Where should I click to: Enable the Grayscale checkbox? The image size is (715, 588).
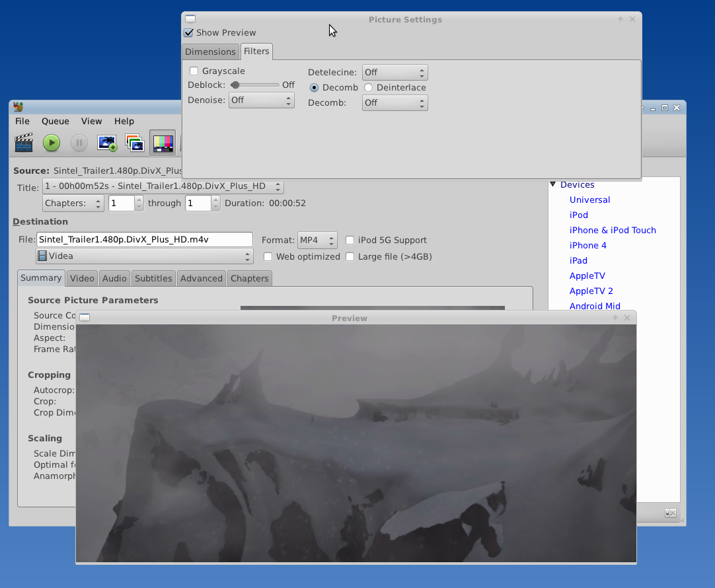pos(194,71)
